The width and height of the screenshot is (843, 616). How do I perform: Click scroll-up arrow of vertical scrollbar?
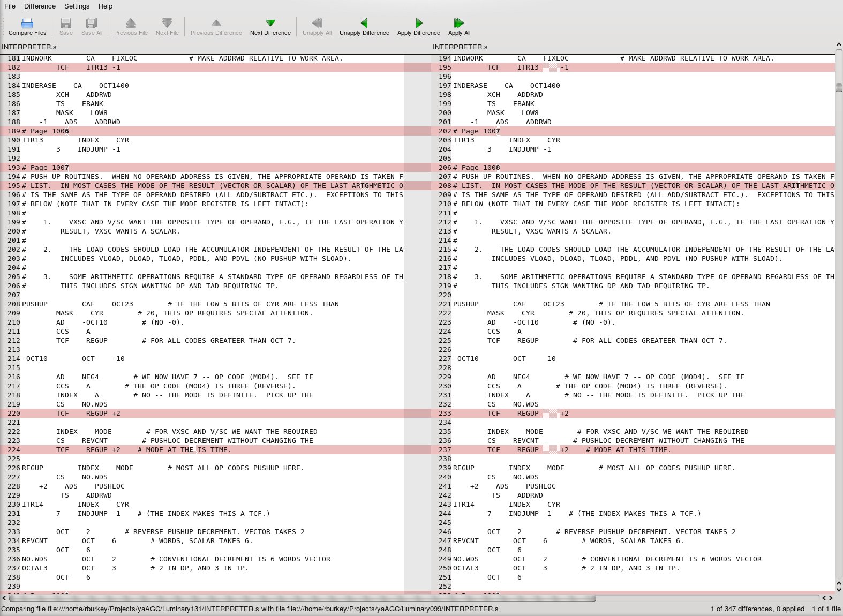839,45
